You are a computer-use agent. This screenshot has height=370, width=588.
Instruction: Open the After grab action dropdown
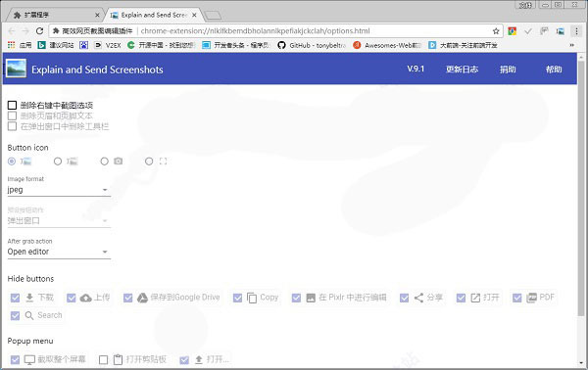(x=59, y=252)
